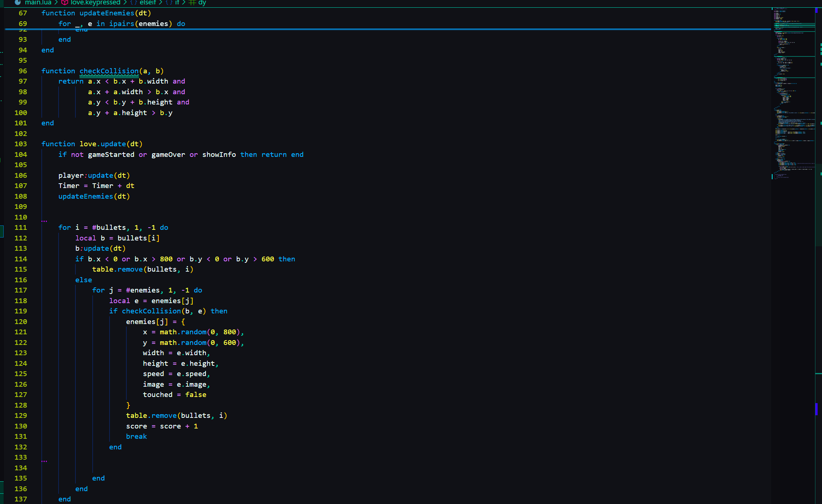822x504 pixels.
Task: Click the variable icon before dy breadcrumb
Action: click(192, 3)
